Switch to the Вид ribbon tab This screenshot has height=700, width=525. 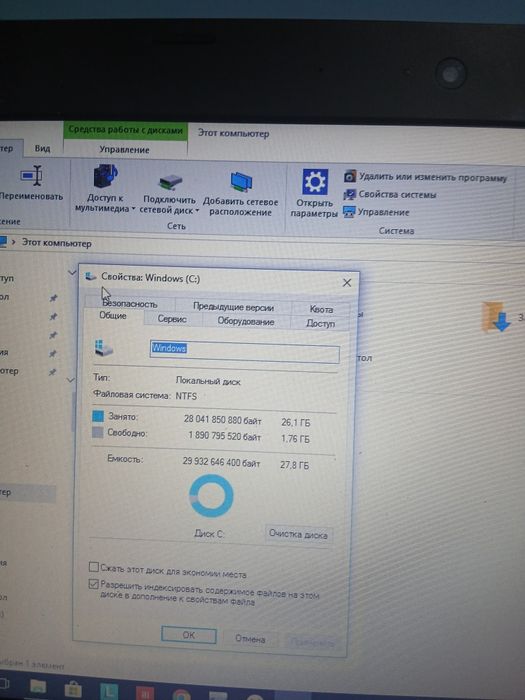coord(42,148)
